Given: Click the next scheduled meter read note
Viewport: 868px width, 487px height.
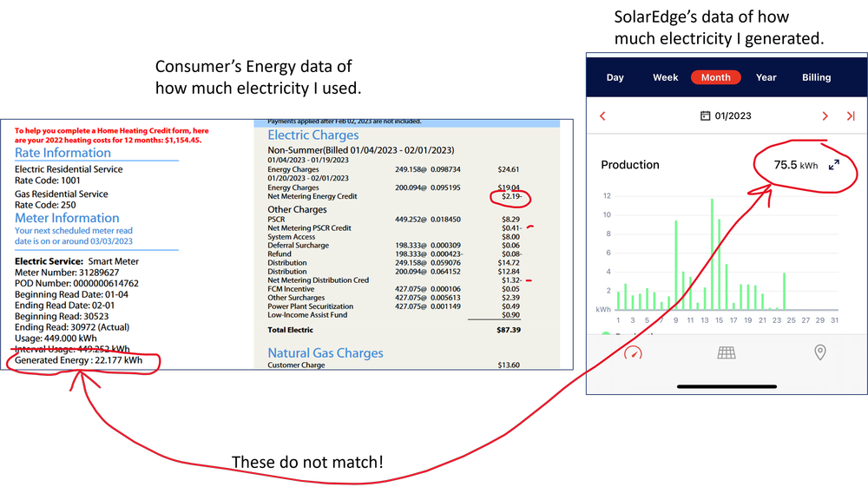Looking at the screenshot, I should pos(74,236).
